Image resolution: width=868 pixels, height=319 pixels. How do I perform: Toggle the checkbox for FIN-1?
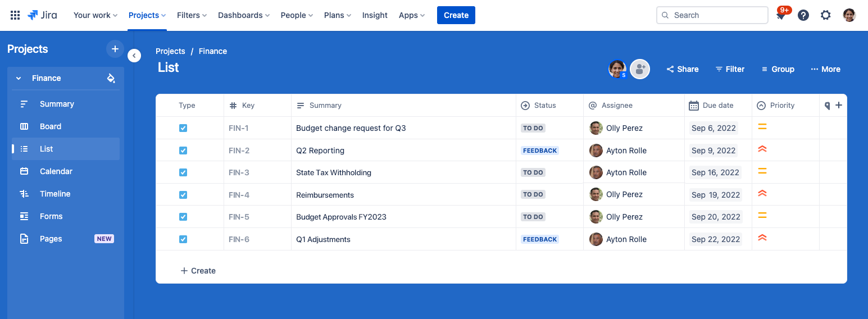point(183,128)
